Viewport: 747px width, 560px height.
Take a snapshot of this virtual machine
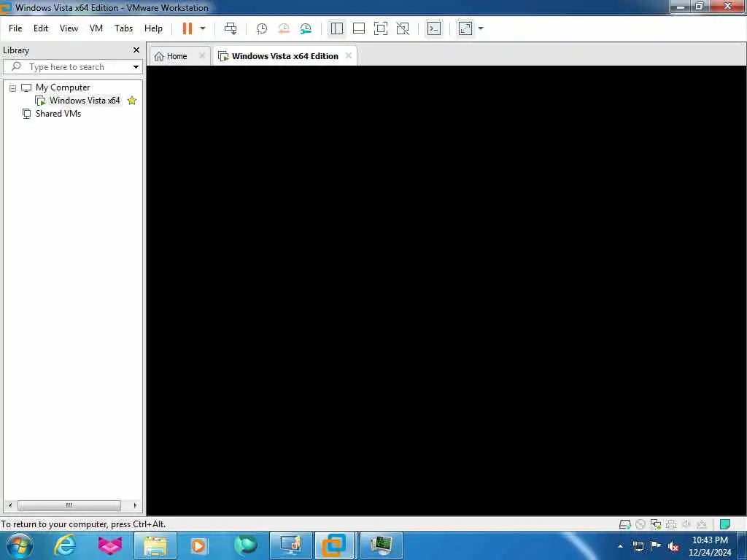pyautogui.click(x=262, y=28)
